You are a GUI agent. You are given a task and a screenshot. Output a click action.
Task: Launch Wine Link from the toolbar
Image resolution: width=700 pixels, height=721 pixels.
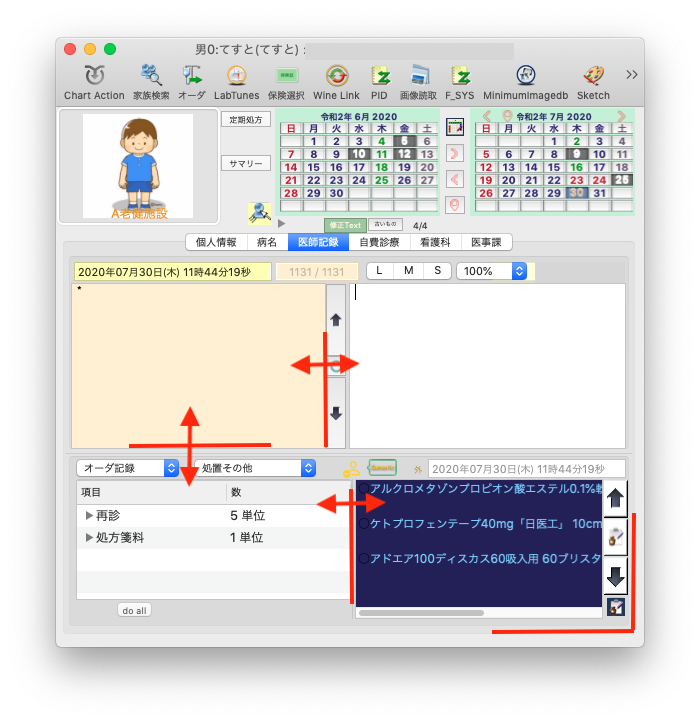pyautogui.click(x=336, y=76)
